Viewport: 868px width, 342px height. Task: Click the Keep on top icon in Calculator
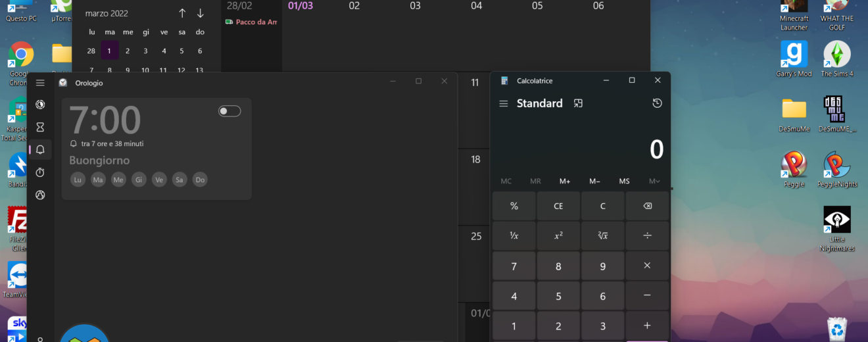578,103
